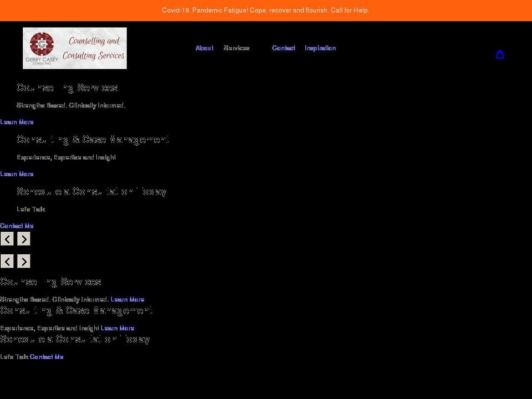
Task: Open the Contact menu item
Action: pyautogui.click(x=284, y=48)
